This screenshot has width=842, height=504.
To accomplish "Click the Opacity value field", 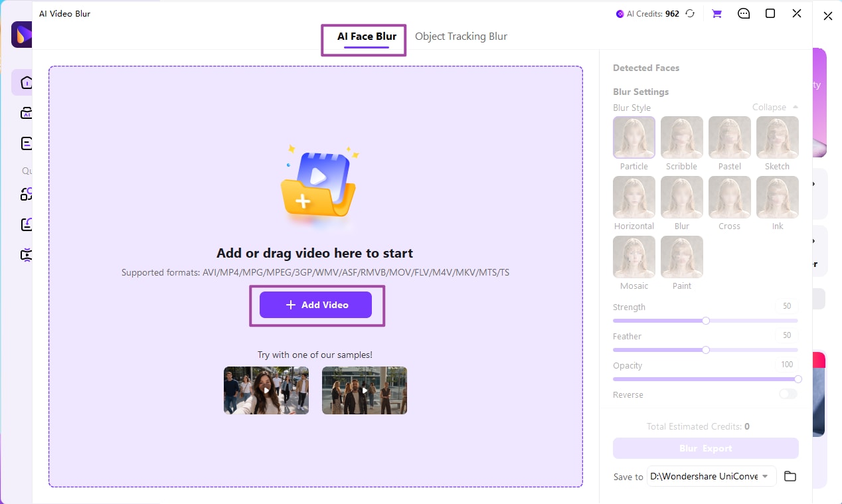I will tap(786, 365).
